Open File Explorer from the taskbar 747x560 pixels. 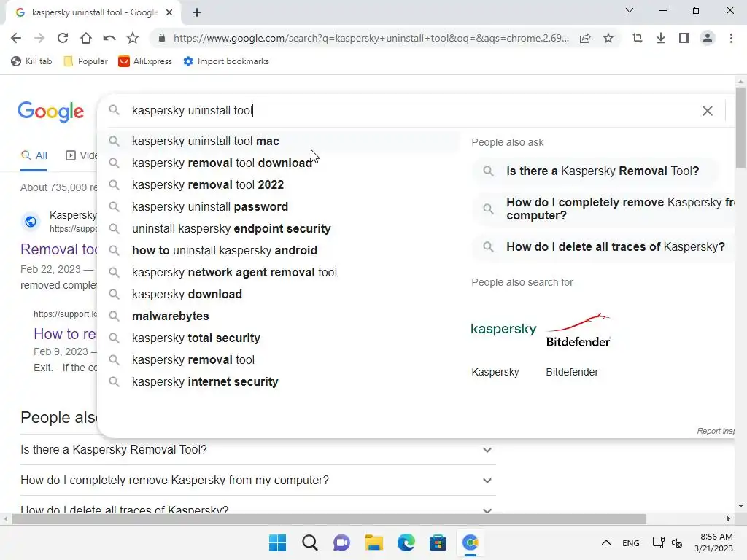[x=374, y=542]
